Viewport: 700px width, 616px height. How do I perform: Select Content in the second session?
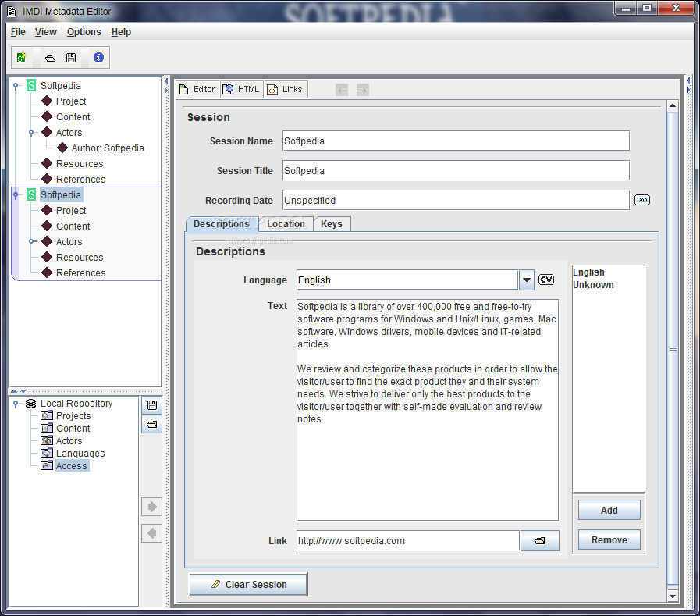point(73,226)
